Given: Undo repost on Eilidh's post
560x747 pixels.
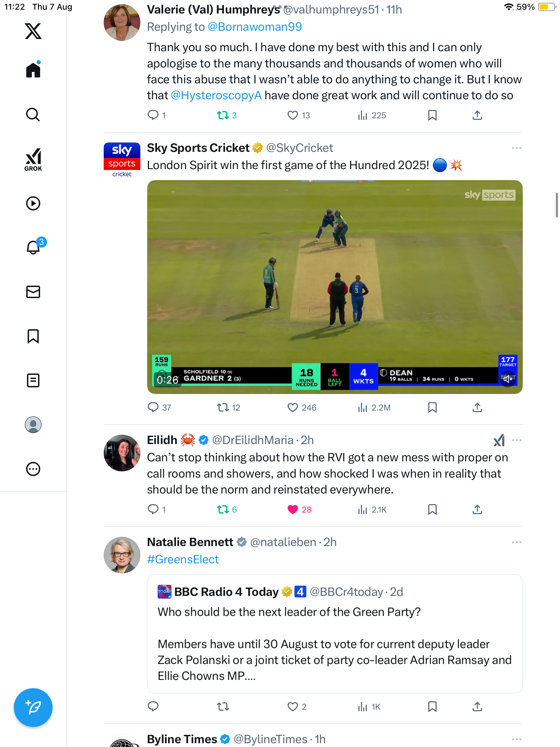Looking at the screenshot, I should tap(223, 509).
